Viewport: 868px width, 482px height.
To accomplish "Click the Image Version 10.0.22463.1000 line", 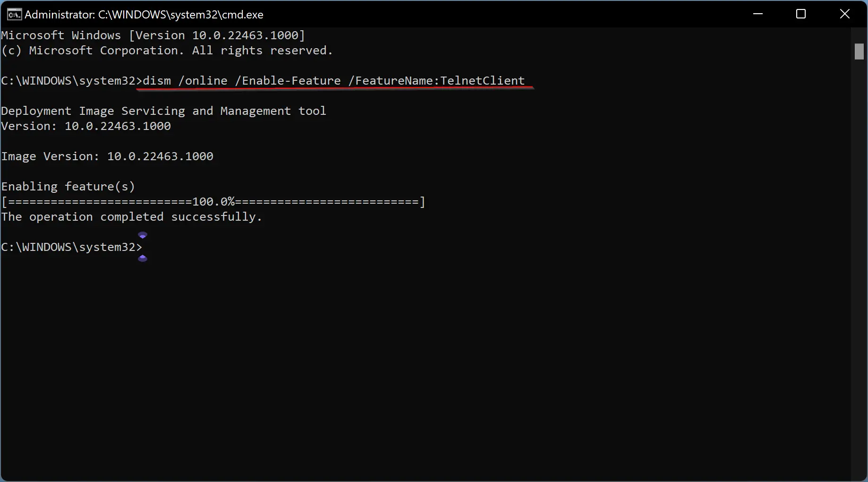I will tap(107, 156).
